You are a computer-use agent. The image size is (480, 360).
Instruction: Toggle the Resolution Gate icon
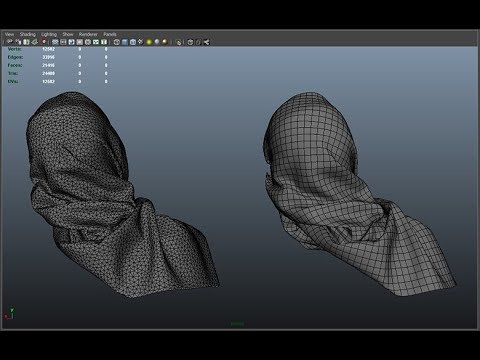(71, 42)
